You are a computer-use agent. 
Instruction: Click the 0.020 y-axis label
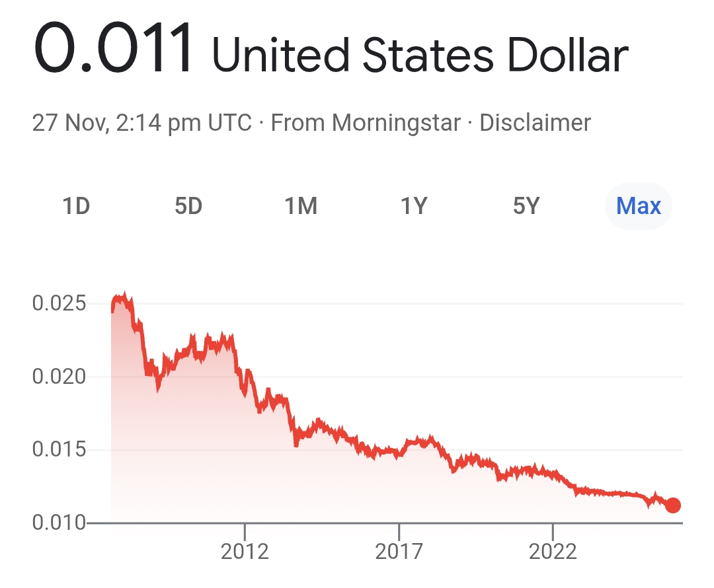tap(59, 377)
